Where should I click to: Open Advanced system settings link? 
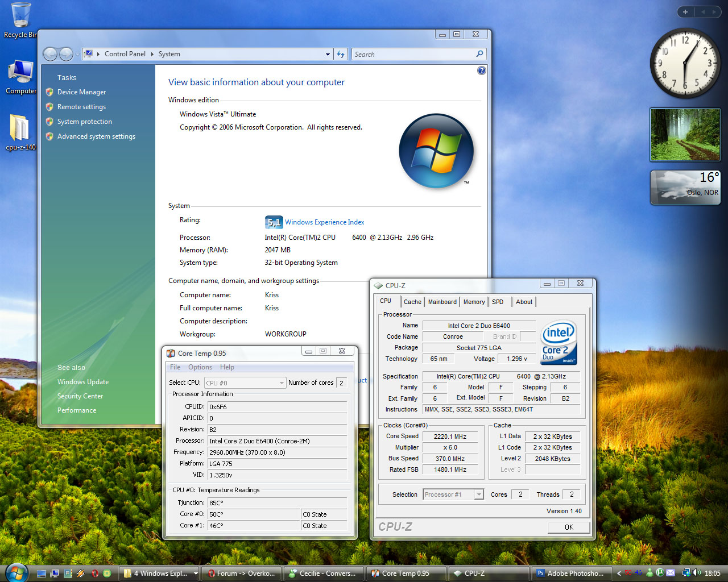(x=96, y=136)
